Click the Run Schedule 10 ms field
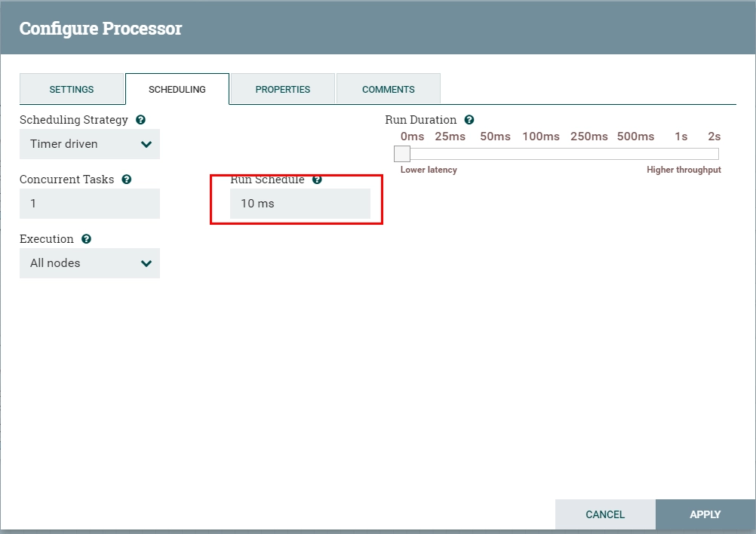756x534 pixels. point(300,204)
